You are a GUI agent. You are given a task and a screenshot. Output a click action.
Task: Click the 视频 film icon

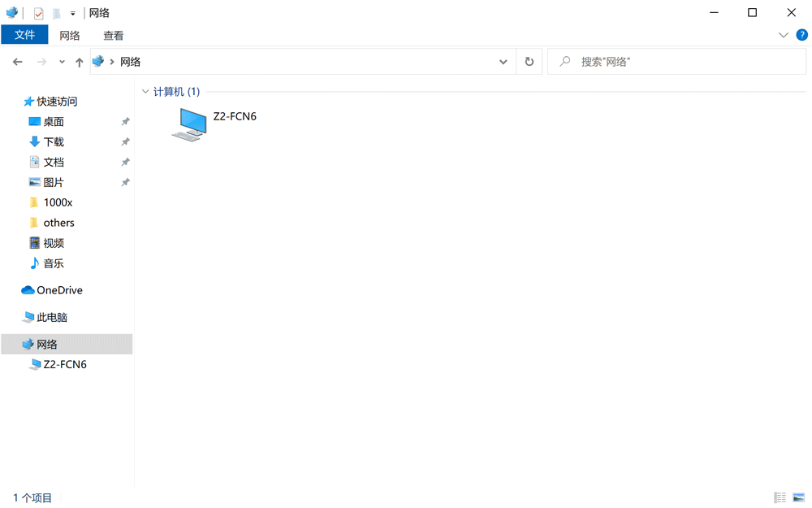pyautogui.click(x=34, y=242)
